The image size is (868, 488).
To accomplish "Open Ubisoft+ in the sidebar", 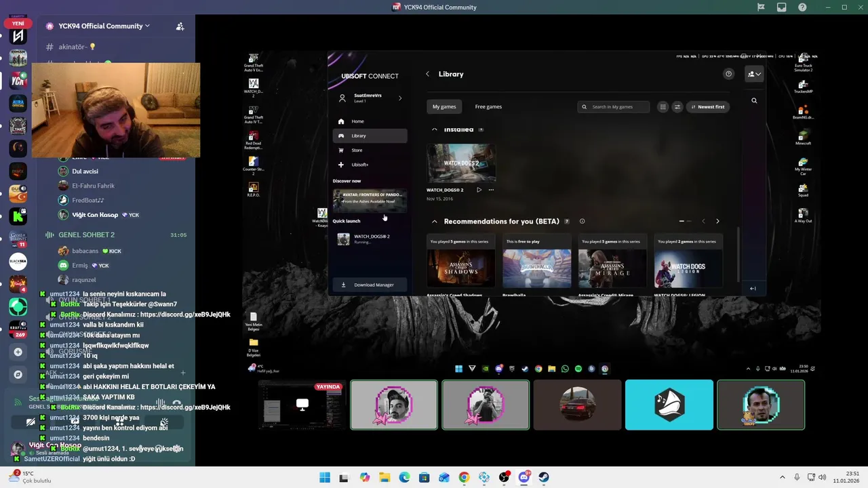I will click(370, 165).
